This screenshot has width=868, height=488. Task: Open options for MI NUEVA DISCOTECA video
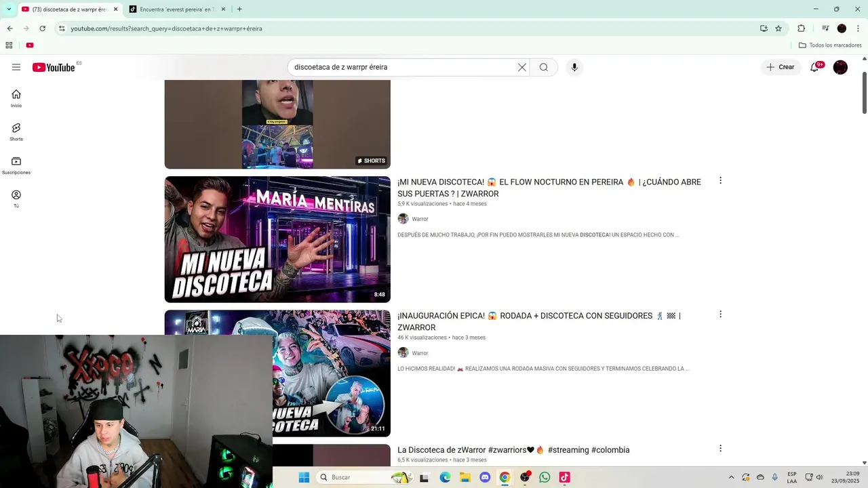720,180
